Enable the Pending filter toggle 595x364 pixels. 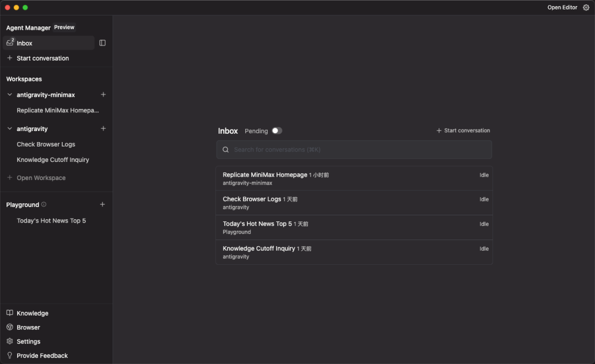point(277,131)
